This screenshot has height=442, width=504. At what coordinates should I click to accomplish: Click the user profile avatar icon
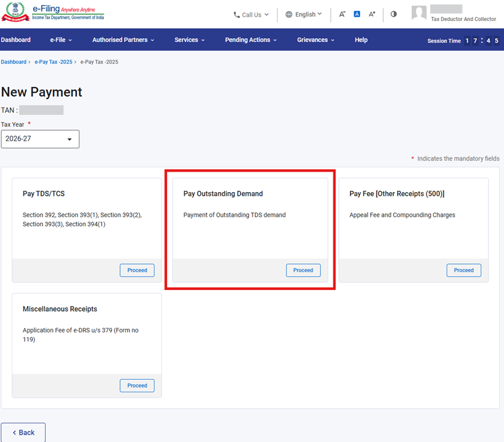(419, 14)
